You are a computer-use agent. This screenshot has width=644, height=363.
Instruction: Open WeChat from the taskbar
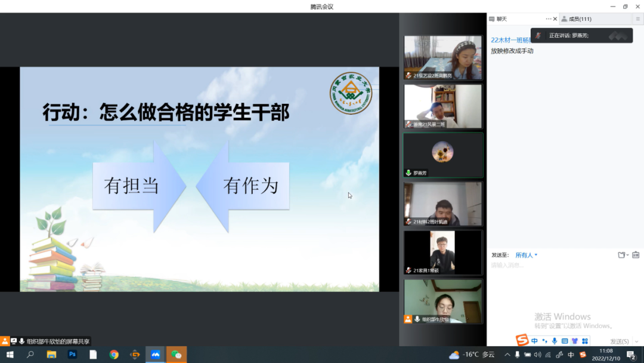[177, 355]
